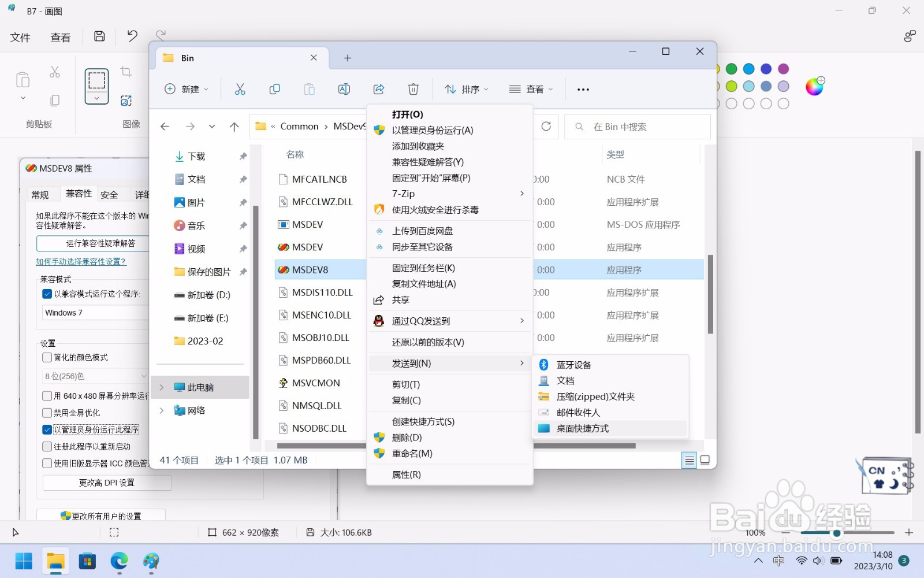The height and width of the screenshot is (578, 924).
Task: Click the Rename icon in Explorer toolbar
Action: (344, 89)
